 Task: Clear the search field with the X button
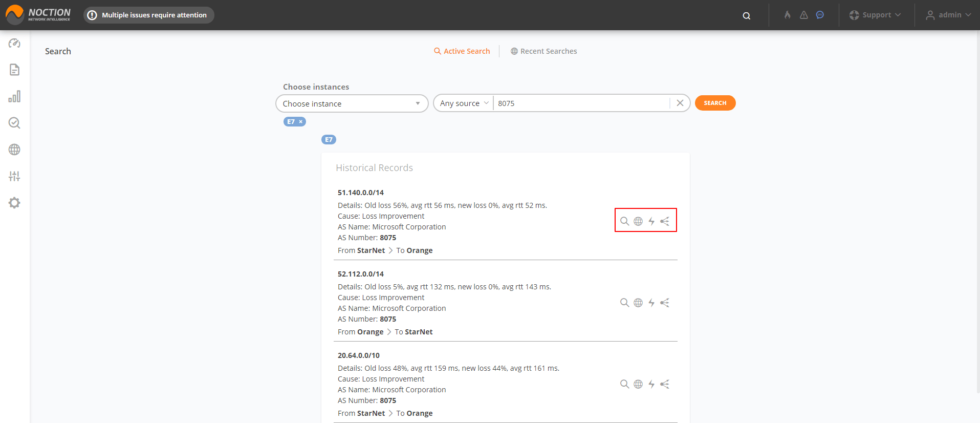680,103
